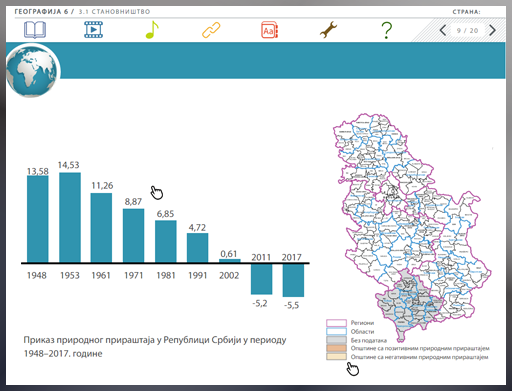Click the Региони legend label
This screenshot has height=391, width=512.
[x=362, y=323]
